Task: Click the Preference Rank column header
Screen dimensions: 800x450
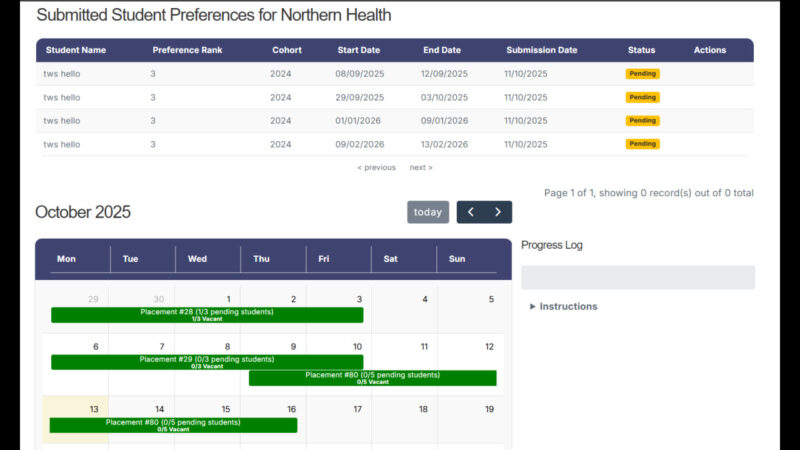Action: point(187,50)
